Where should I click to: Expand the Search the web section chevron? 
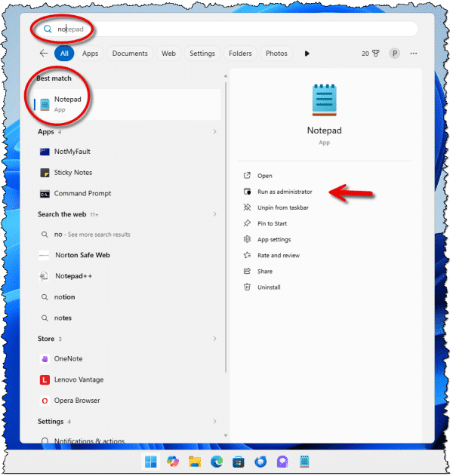pos(215,214)
